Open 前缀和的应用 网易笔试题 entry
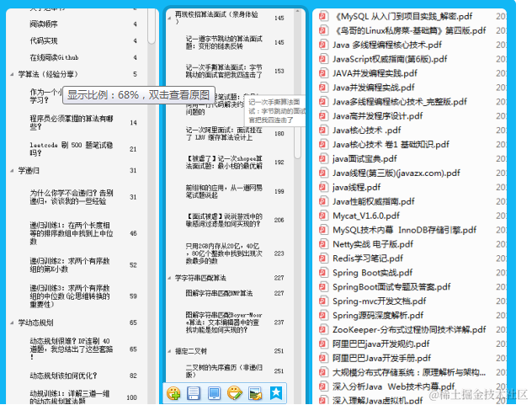The width and height of the screenshot is (532, 405). pos(224,191)
